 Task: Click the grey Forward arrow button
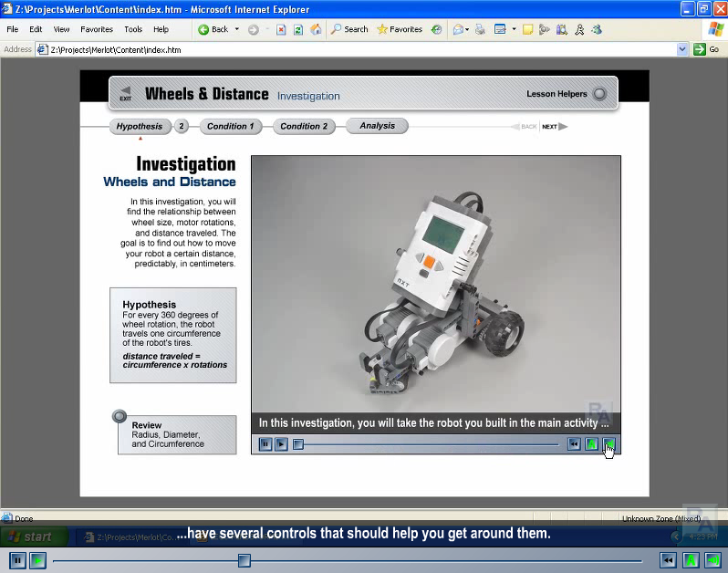coord(253,30)
